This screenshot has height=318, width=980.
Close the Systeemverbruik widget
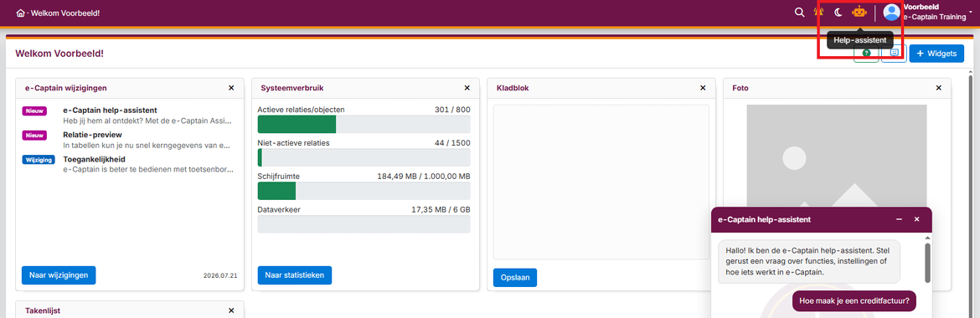coord(467,88)
